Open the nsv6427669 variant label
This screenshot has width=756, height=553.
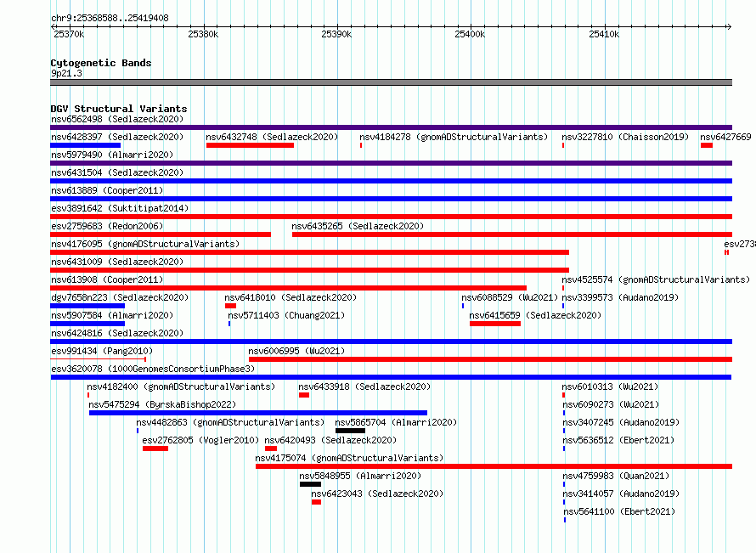click(725, 137)
